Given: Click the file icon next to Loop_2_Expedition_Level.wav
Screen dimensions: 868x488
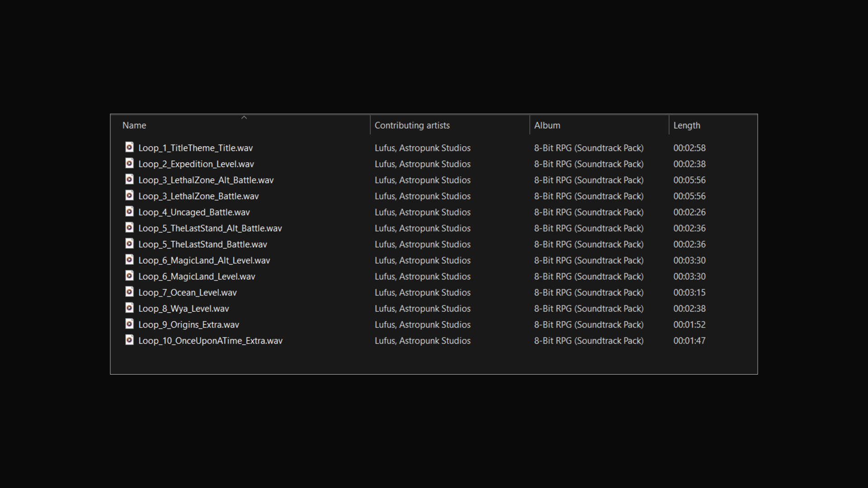Looking at the screenshot, I should point(129,164).
